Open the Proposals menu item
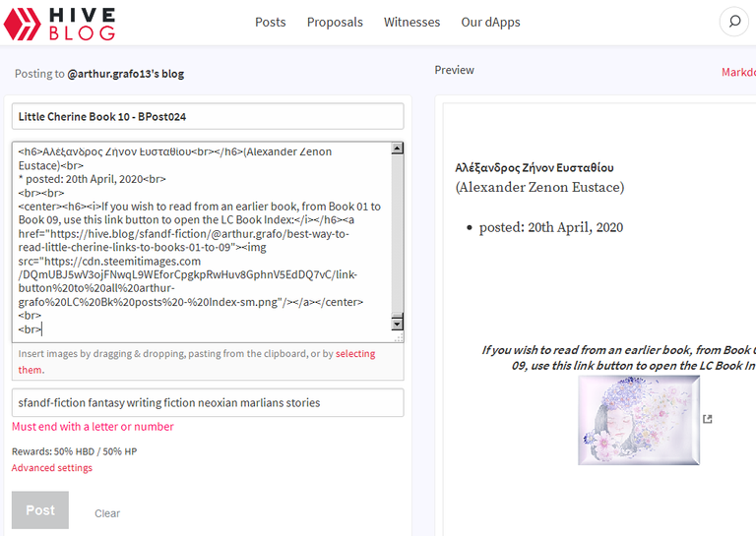This screenshot has width=756, height=536. [335, 23]
